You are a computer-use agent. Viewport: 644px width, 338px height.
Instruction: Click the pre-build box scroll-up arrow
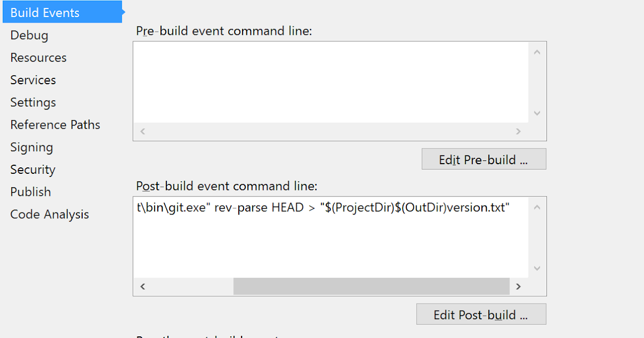click(537, 52)
